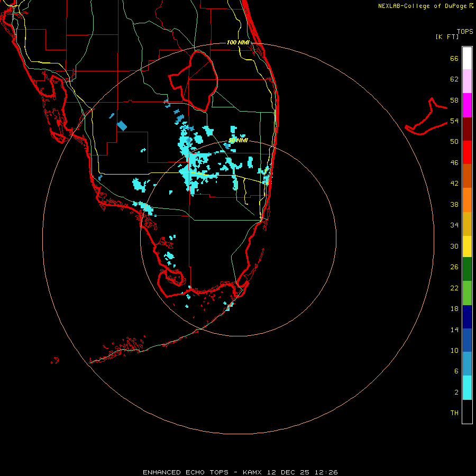Click the 10 legend value label

454,351
